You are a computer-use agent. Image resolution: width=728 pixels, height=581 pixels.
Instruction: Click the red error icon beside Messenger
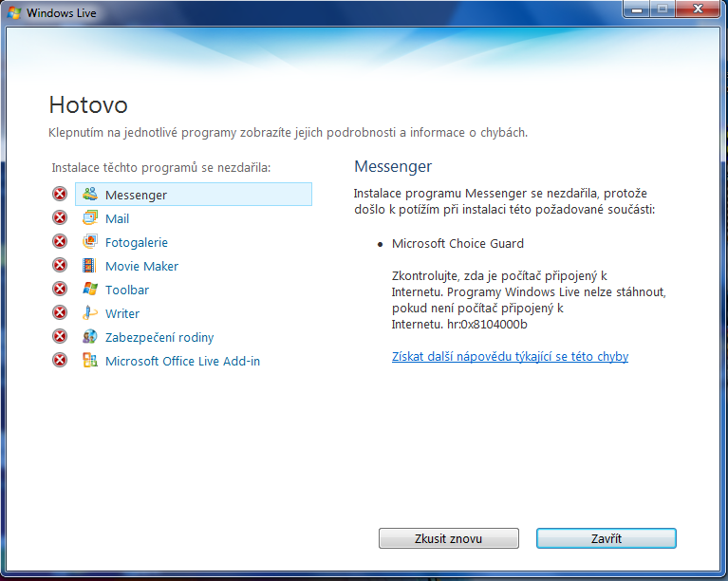[x=60, y=195]
